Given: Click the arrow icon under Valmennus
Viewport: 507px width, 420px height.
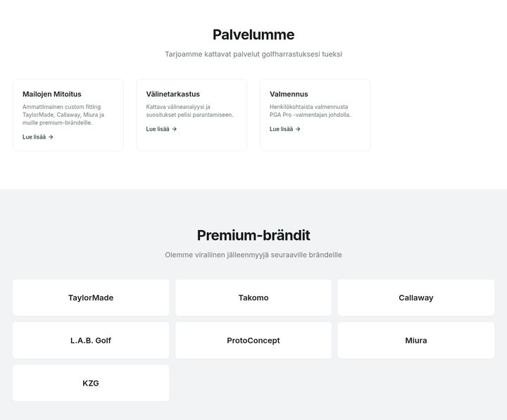Looking at the screenshot, I should tap(298, 129).
